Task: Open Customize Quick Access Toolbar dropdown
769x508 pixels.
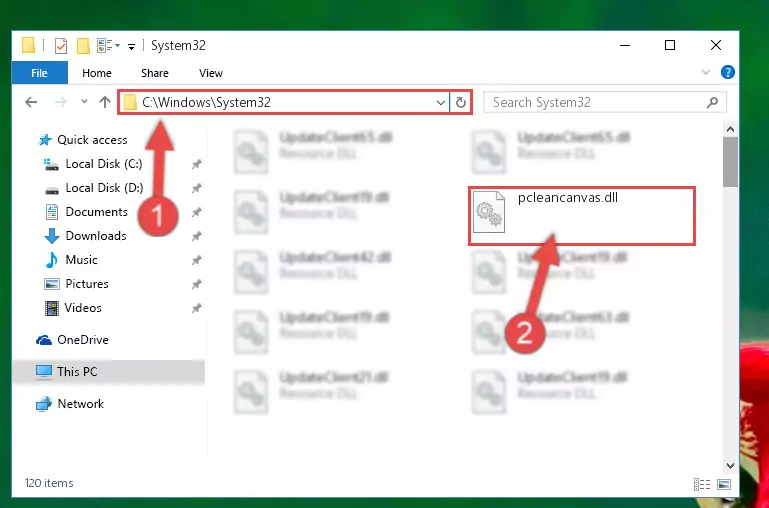Action: coord(131,47)
